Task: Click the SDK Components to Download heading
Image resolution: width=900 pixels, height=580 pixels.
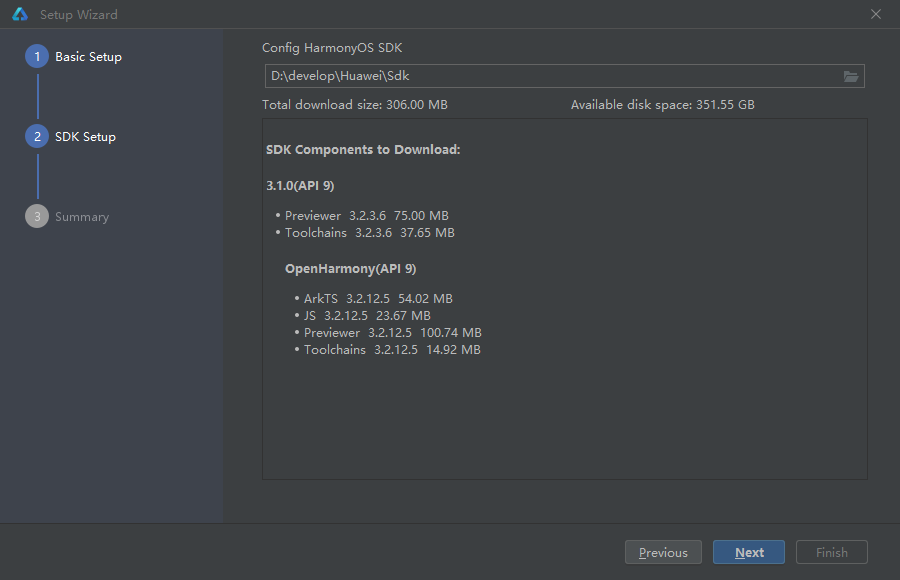Action: pyautogui.click(x=363, y=150)
